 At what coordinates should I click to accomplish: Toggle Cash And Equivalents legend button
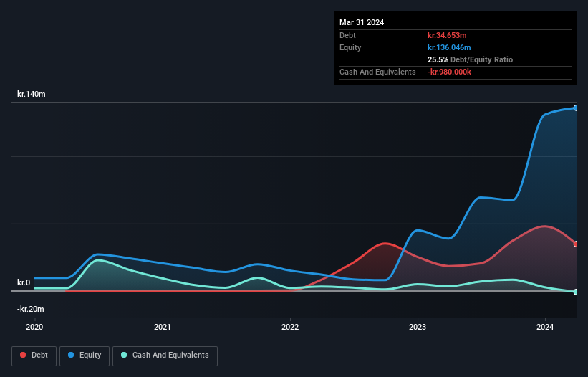tap(165, 355)
